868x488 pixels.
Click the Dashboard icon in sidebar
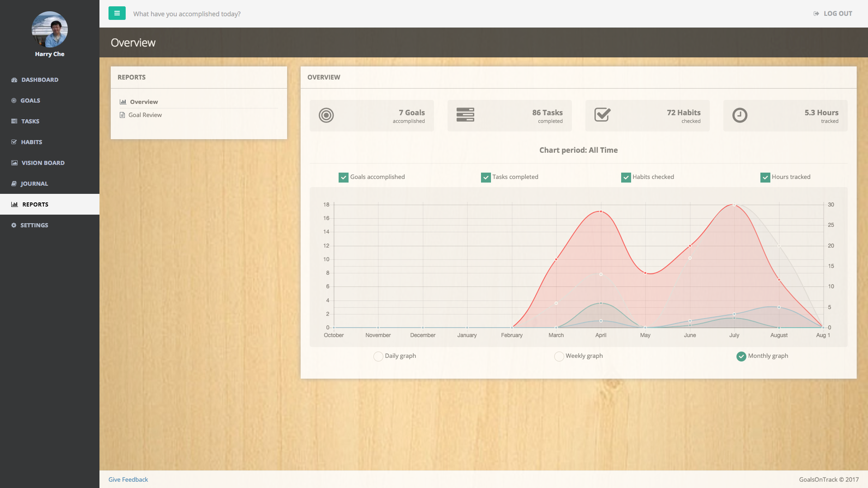(x=14, y=80)
